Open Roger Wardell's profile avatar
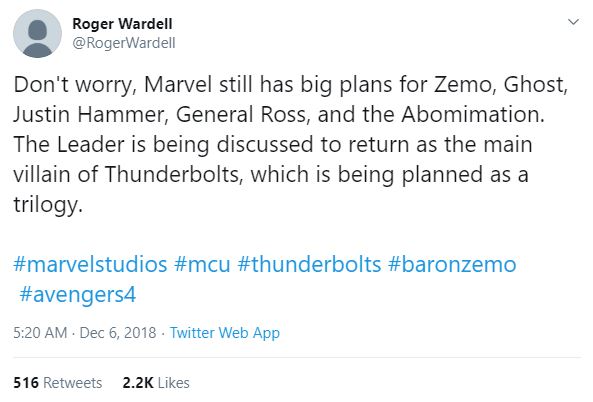Screen dimensions: 593x402 tap(37, 34)
